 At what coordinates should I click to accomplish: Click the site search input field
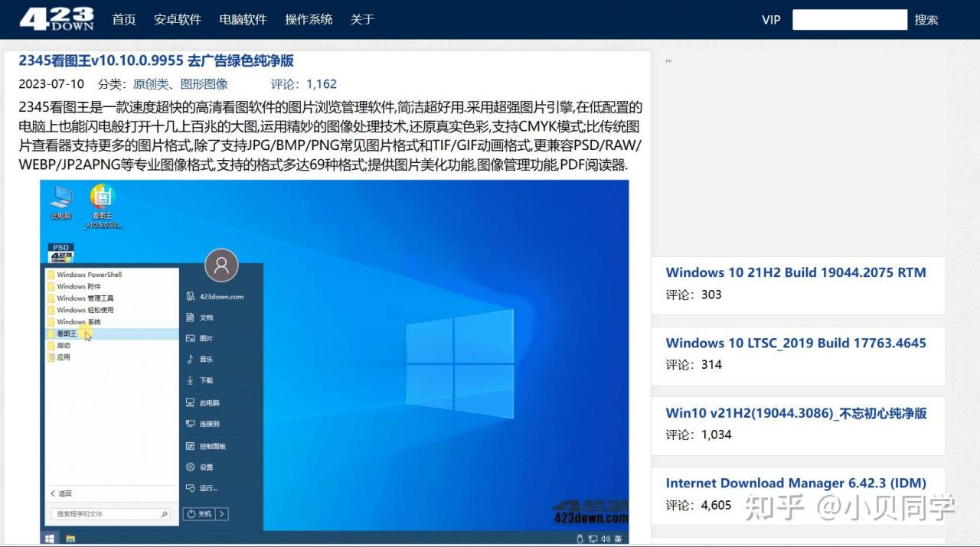tap(850, 20)
